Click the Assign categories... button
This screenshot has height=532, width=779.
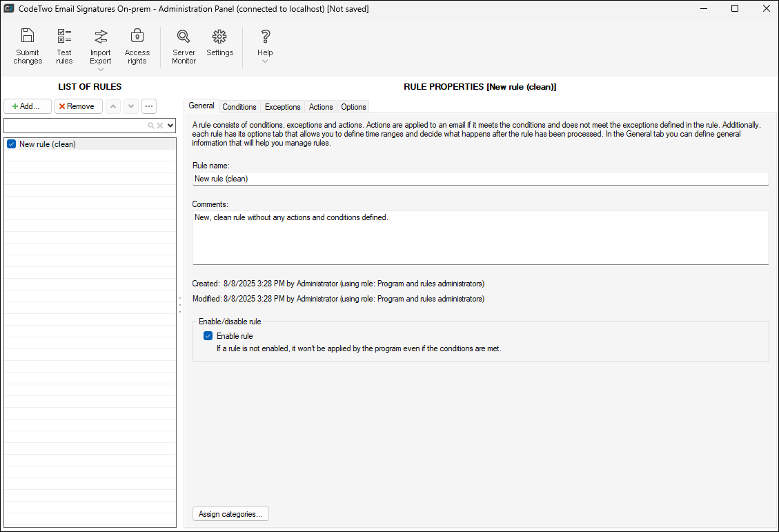[x=230, y=514]
